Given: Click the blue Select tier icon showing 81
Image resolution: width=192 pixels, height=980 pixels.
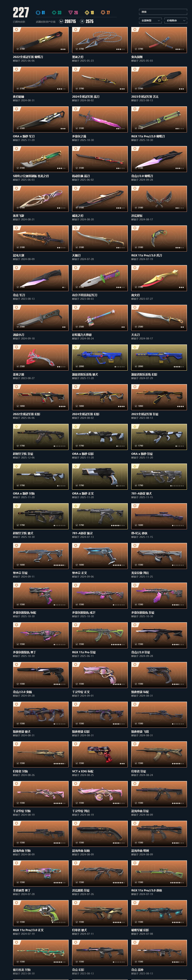Looking at the screenshot, I should click(x=38, y=13).
